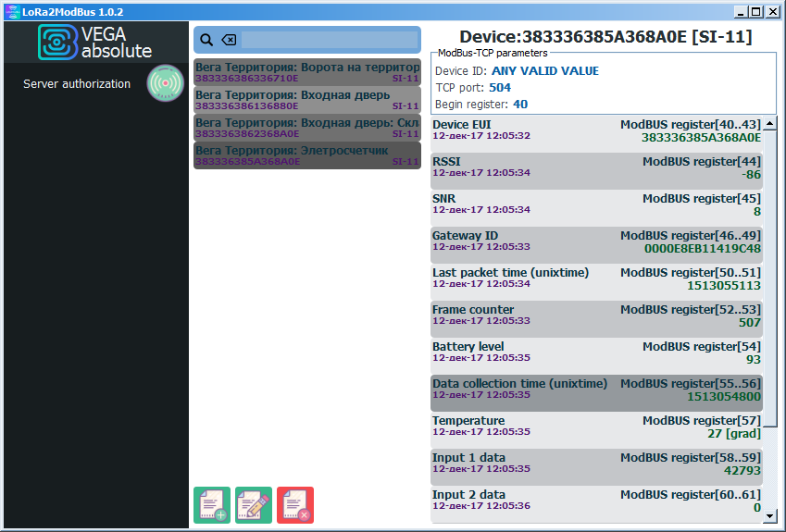Select the Battery level register row
786x532 pixels.
coord(596,353)
